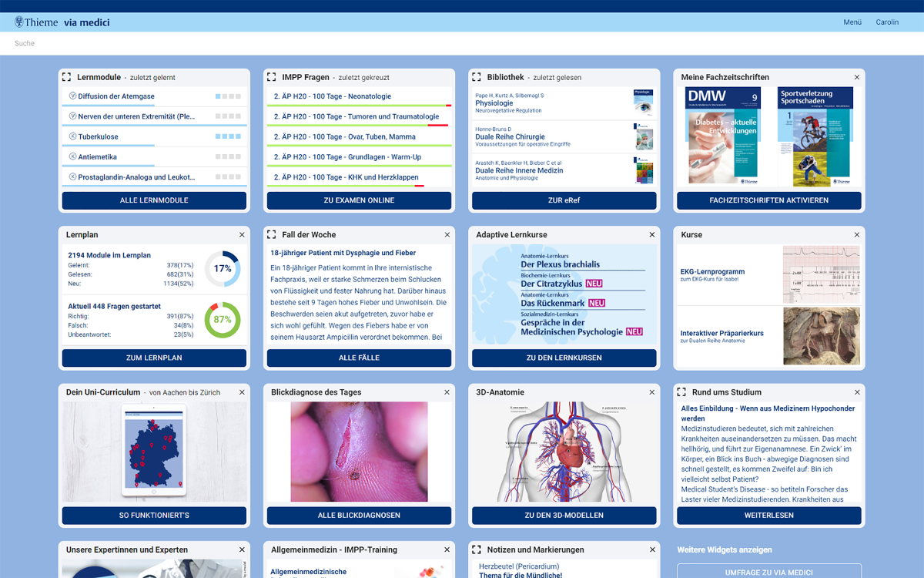Open the Carolin user menu
This screenshot has height=578, width=924.
pyautogui.click(x=887, y=22)
